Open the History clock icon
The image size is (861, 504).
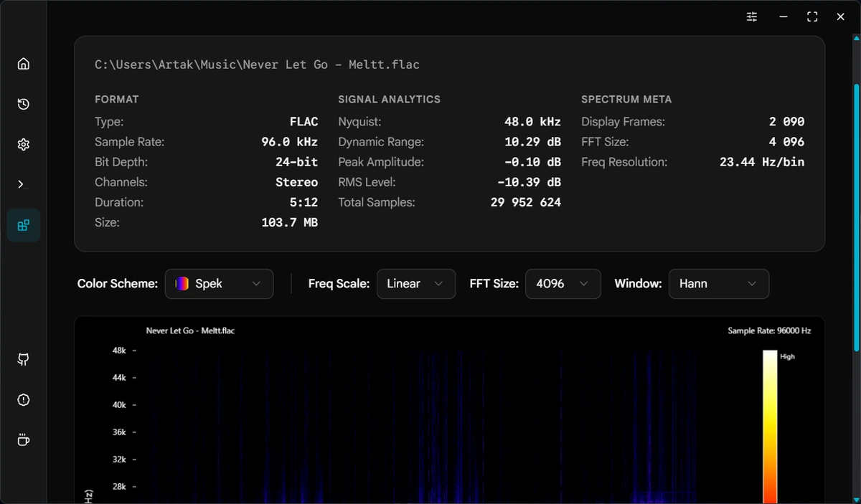pyautogui.click(x=24, y=104)
